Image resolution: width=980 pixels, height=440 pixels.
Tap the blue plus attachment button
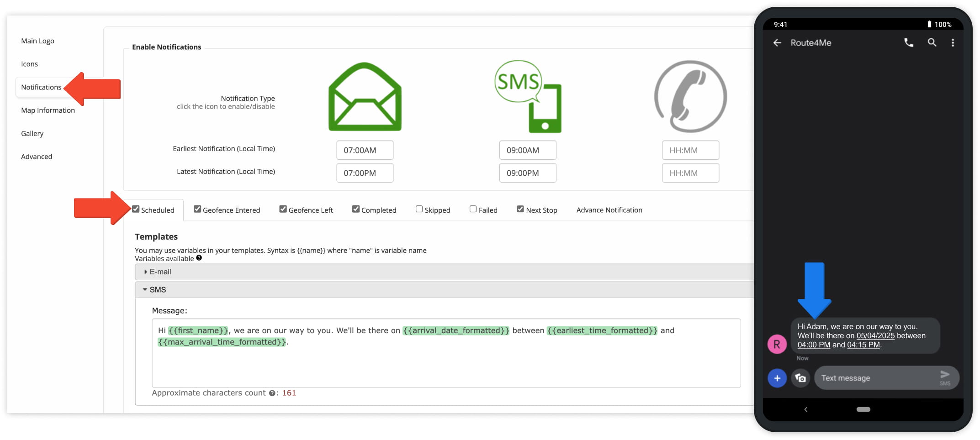pos(777,378)
